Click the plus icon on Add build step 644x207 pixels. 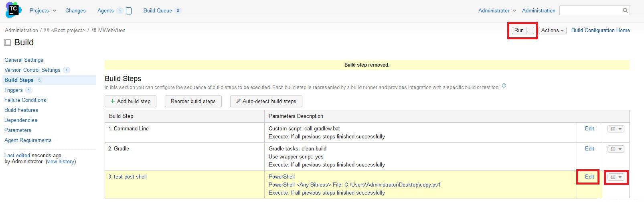113,101
